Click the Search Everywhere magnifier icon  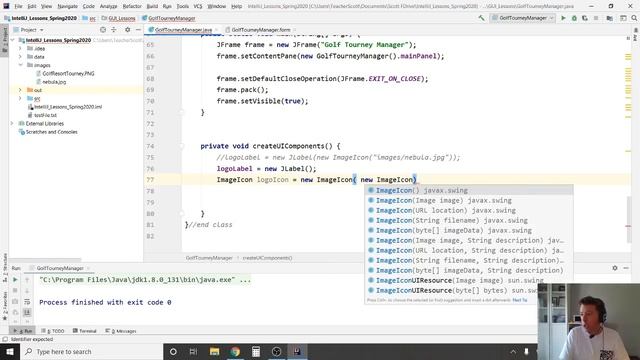(634, 18)
